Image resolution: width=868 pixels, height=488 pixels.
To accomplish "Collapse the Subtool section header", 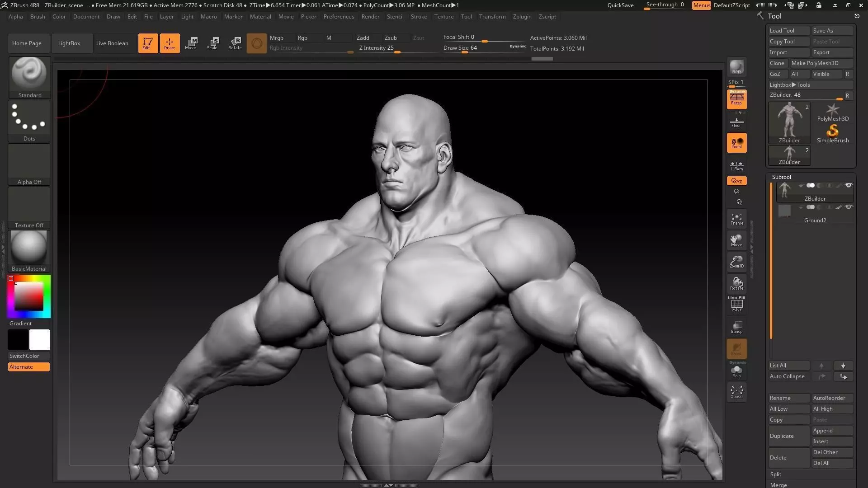I will [782, 177].
